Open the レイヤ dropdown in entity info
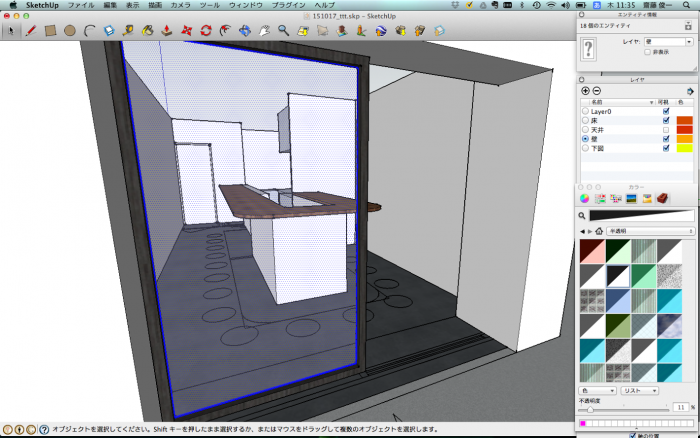 [667, 42]
